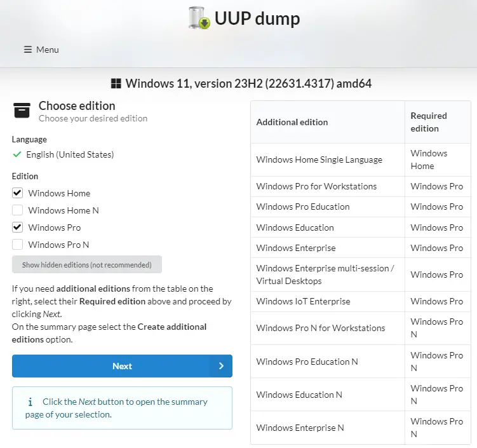Screen dimensions: 477x448
Task: Click the Windows Pro Education table cell
Action: tap(328, 207)
